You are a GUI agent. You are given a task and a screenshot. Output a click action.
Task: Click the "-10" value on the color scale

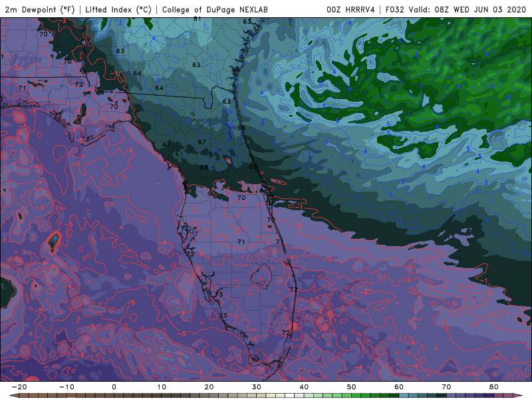coord(66,387)
